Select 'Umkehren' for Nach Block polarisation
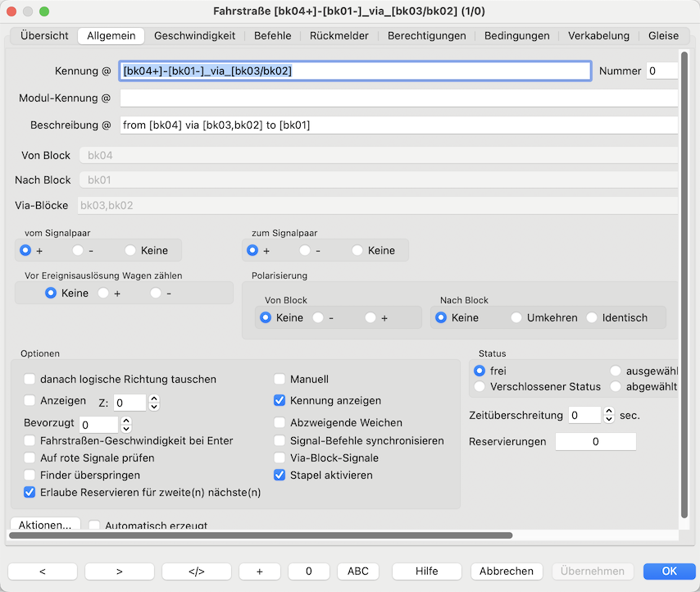700x592 pixels. (516, 317)
